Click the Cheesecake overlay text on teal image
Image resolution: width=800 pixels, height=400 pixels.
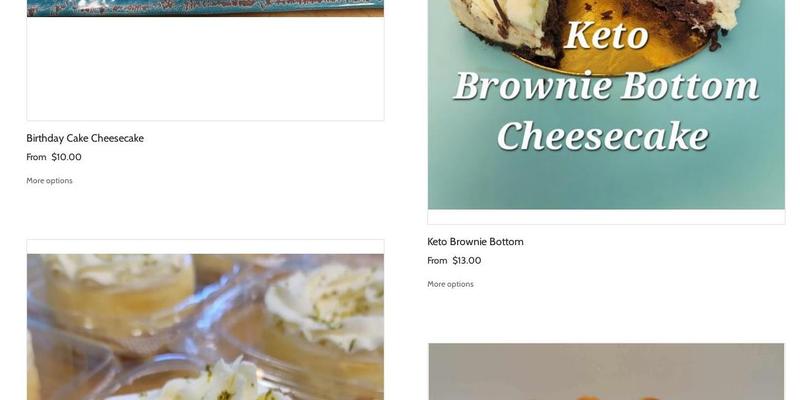tap(604, 136)
